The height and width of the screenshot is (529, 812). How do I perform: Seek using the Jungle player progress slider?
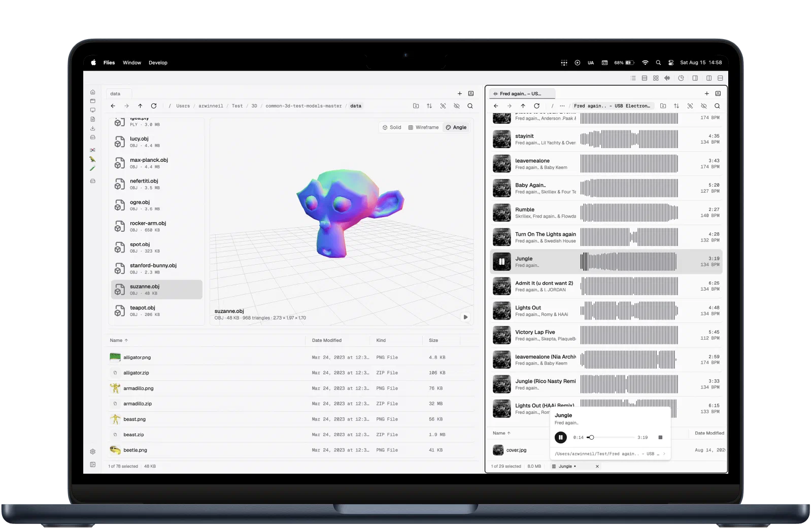(611, 437)
